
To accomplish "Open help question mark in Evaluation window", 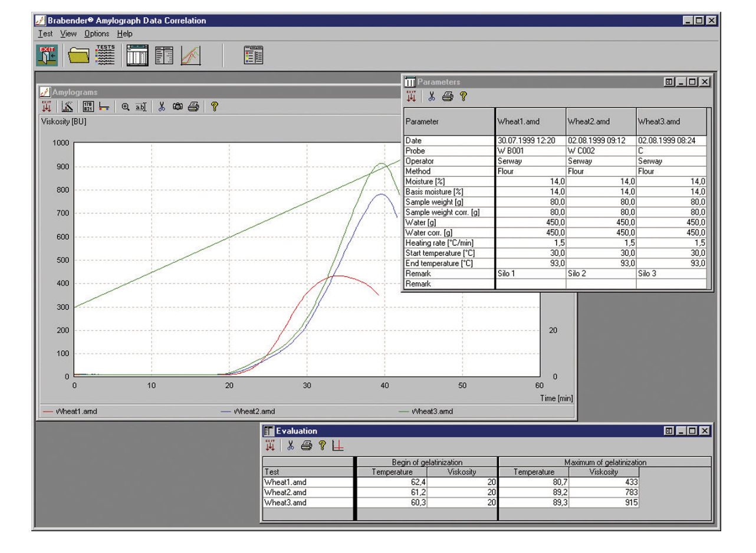I will coord(322,446).
